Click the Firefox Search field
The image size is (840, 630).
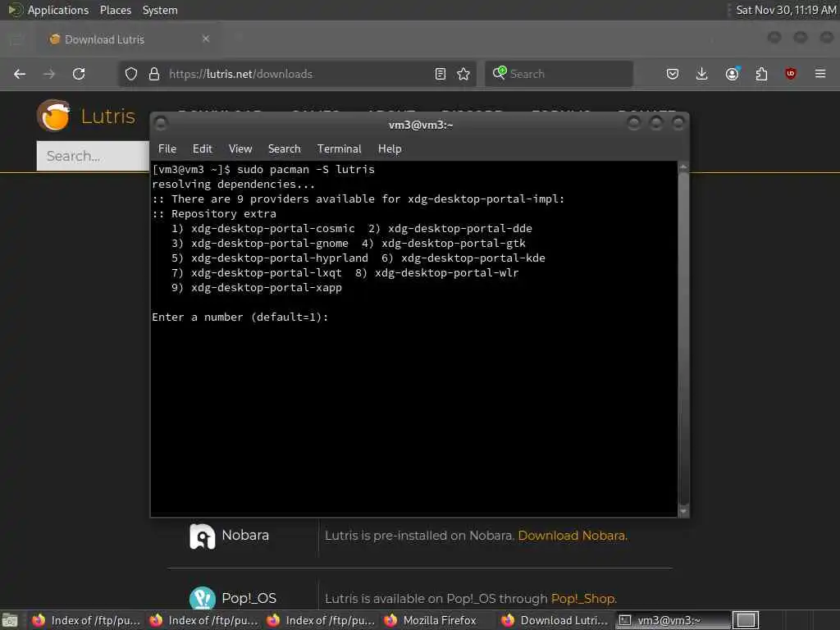(x=558, y=74)
